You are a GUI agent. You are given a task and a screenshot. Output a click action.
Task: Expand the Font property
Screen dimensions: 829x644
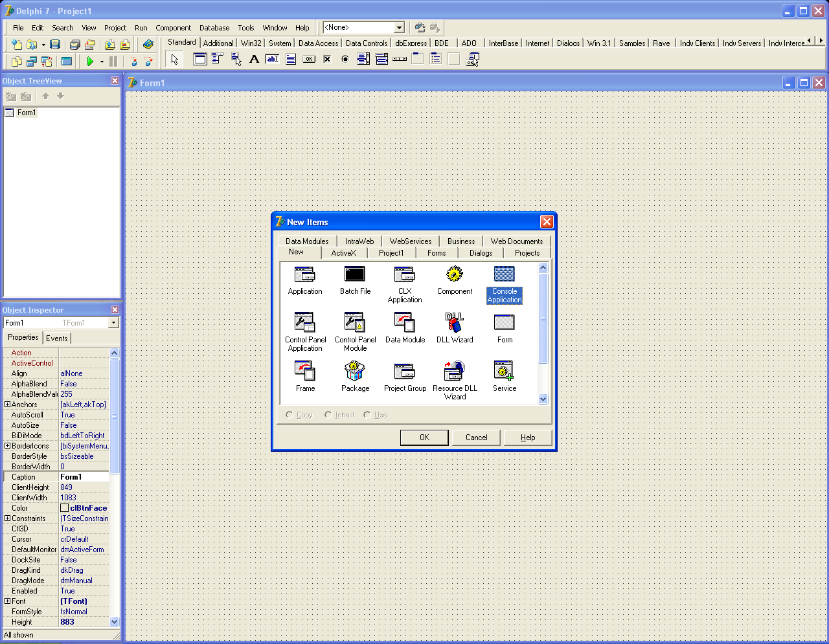pyautogui.click(x=7, y=601)
